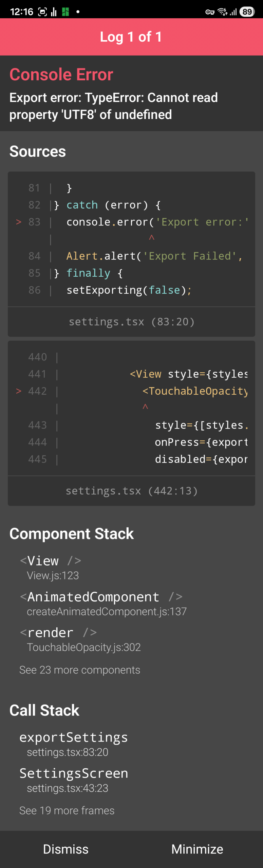Dismiss the console error log
Image resolution: width=263 pixels, height=868 pixels.
tap(65, 849)
